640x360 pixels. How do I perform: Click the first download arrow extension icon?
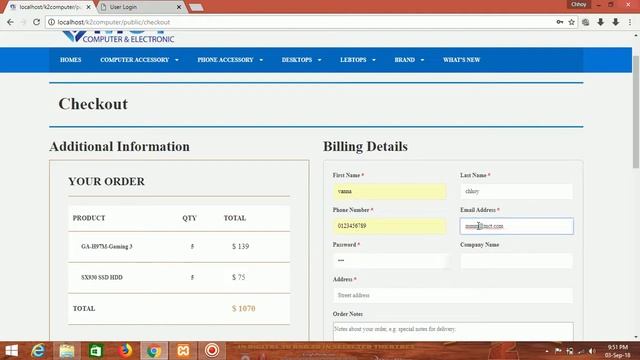600,22
